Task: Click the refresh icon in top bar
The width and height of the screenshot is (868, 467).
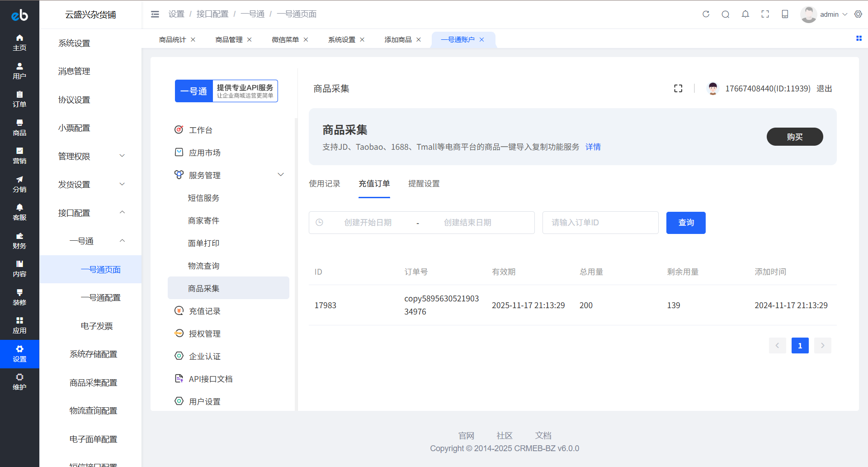Action: pyautogui.click(x=706, y=14)
